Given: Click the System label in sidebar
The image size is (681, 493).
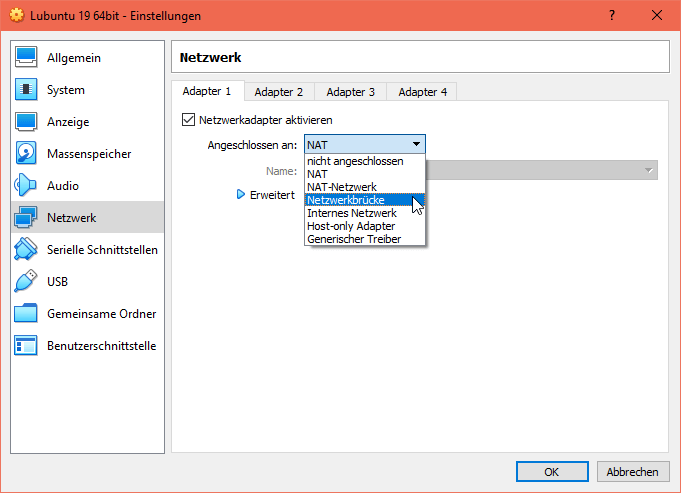Looking at the screenshot, I should point(66,90).
